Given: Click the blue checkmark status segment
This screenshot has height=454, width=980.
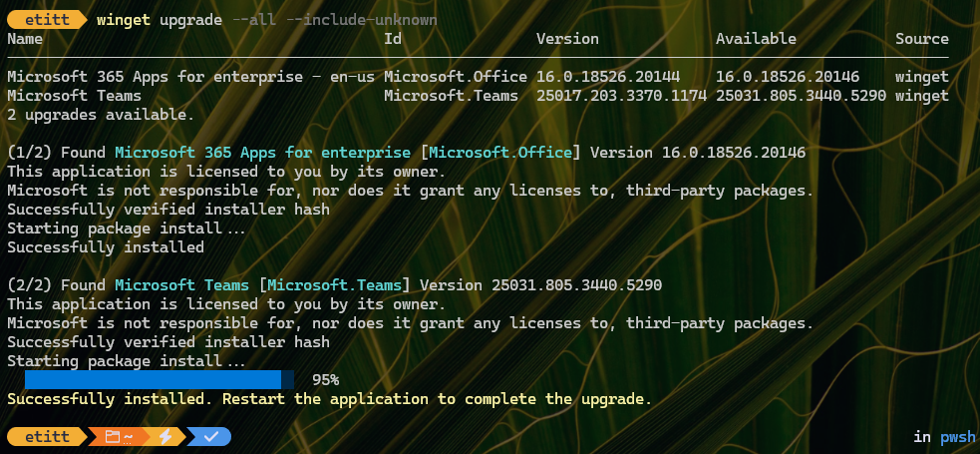Looking at the screenshot, I should (x=210, y=436).
